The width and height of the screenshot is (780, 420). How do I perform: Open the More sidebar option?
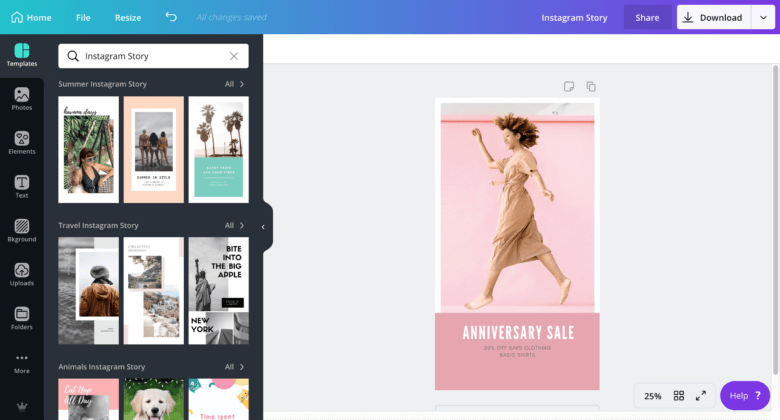(x=22, y=363)
